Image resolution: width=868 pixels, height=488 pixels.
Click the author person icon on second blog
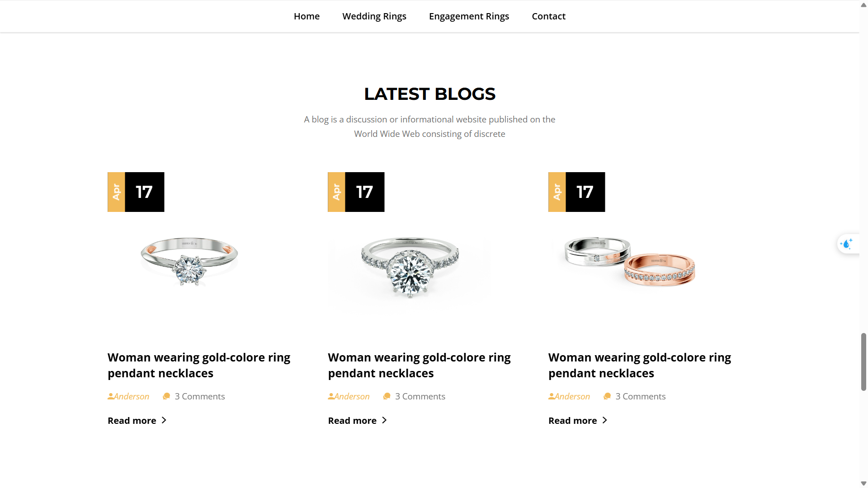tap(331, 396)
